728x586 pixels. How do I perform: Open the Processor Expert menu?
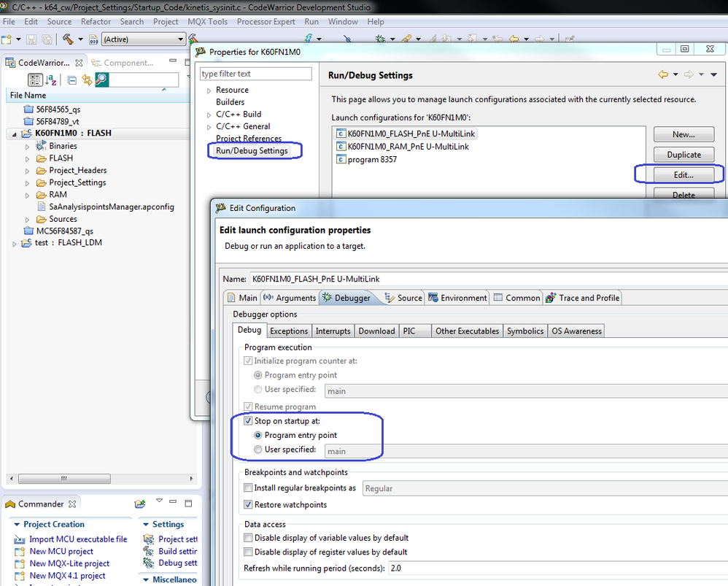(266, 22)
